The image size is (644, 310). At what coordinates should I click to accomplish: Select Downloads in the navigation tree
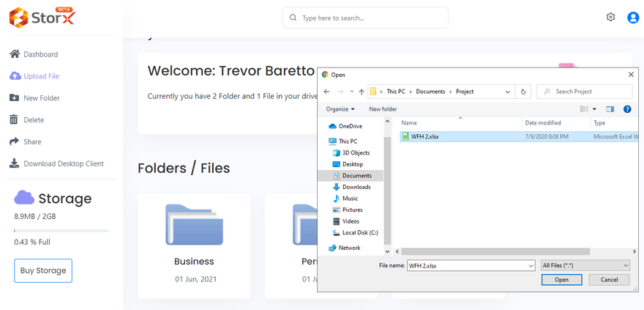356,187
